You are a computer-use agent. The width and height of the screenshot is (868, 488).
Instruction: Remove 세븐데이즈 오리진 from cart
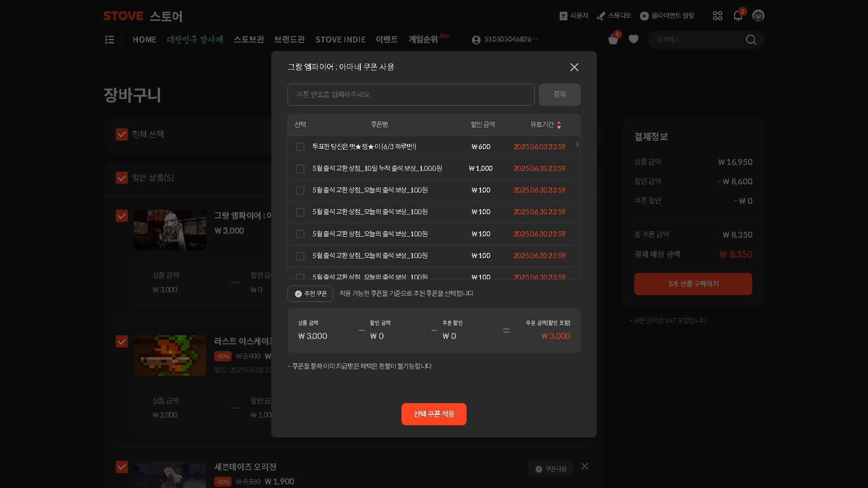pyautogui.click(x=585, y=466)
